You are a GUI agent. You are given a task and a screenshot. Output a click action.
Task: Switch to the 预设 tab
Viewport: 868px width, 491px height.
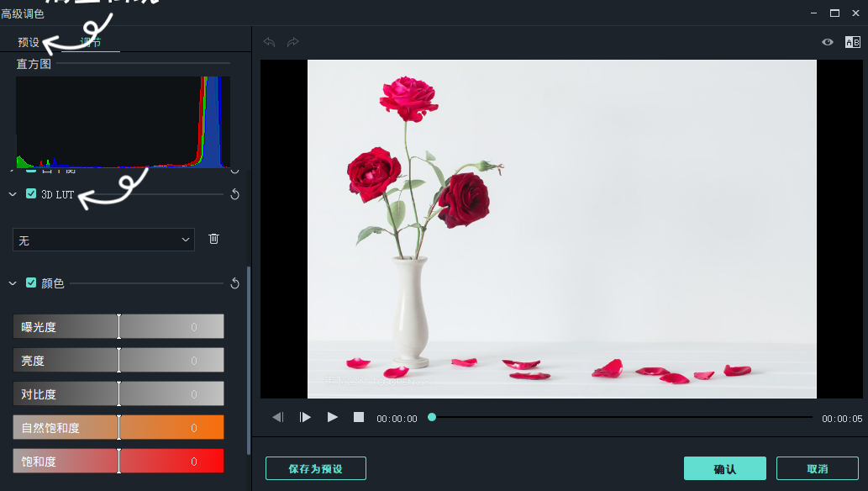[x=28, y=40]
